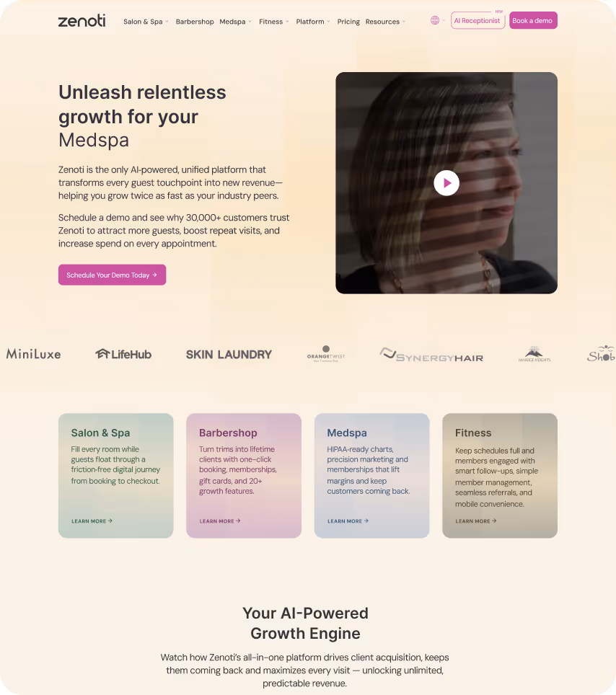Go to the Pricing page
Viewport: 616px width, 695px height.
coord(348,22)
